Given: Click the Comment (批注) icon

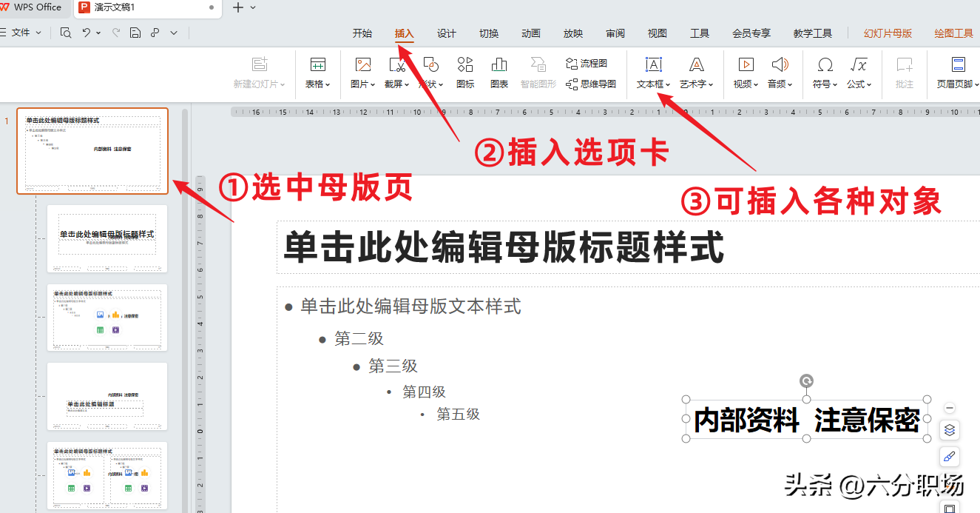Looking at the screenshot, I should [x=905, y=64].
